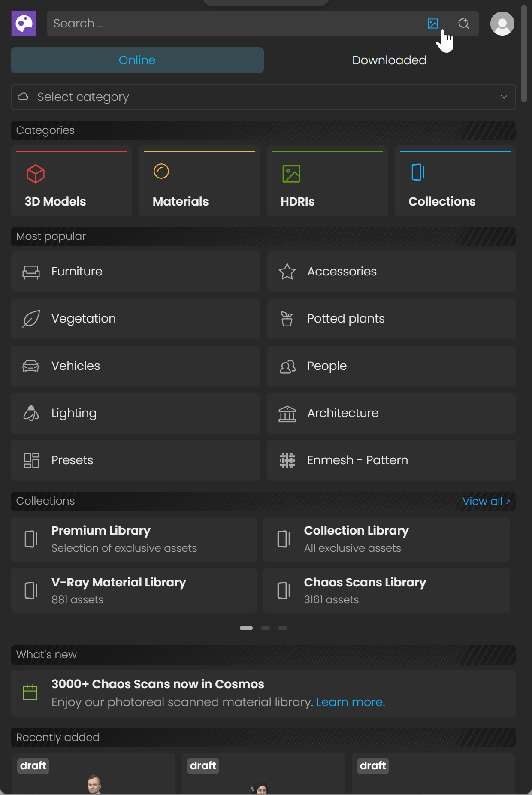Open the Collections category card

[x=455, y=181]
